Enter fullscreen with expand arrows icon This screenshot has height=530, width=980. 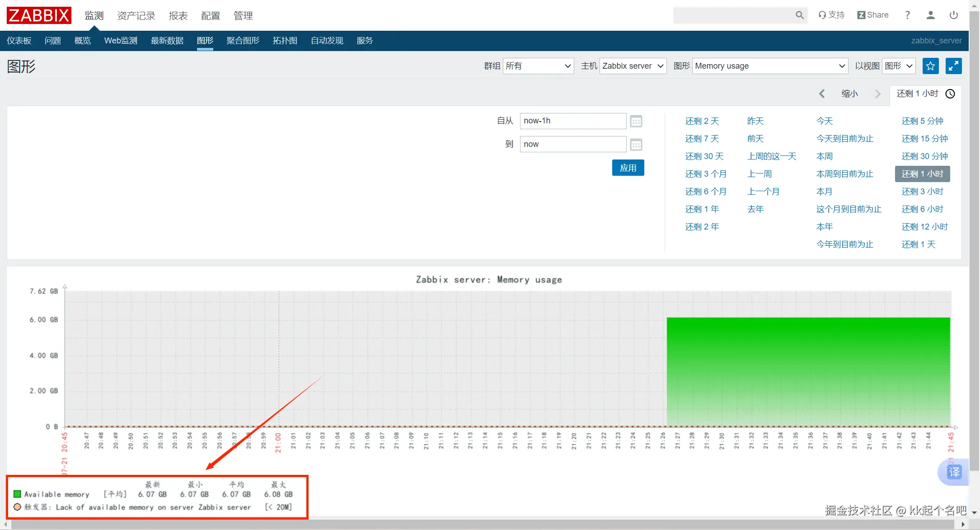click(x=953, y=66)
